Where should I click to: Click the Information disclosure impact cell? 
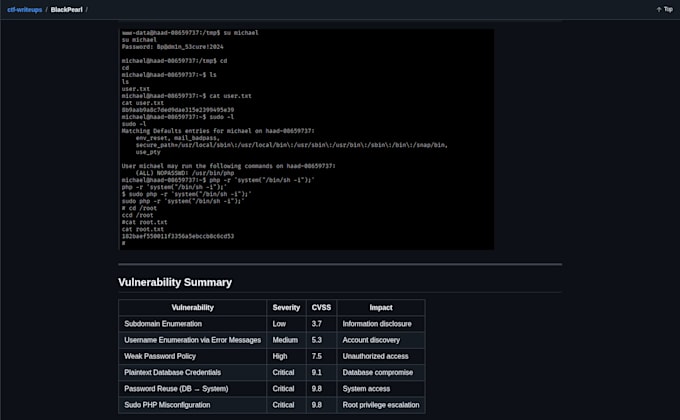point(381,324)
